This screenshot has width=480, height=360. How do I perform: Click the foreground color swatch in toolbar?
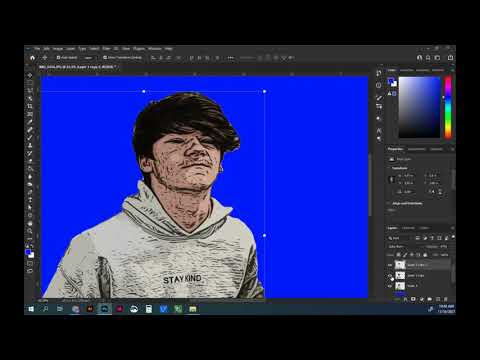point(28,253)
